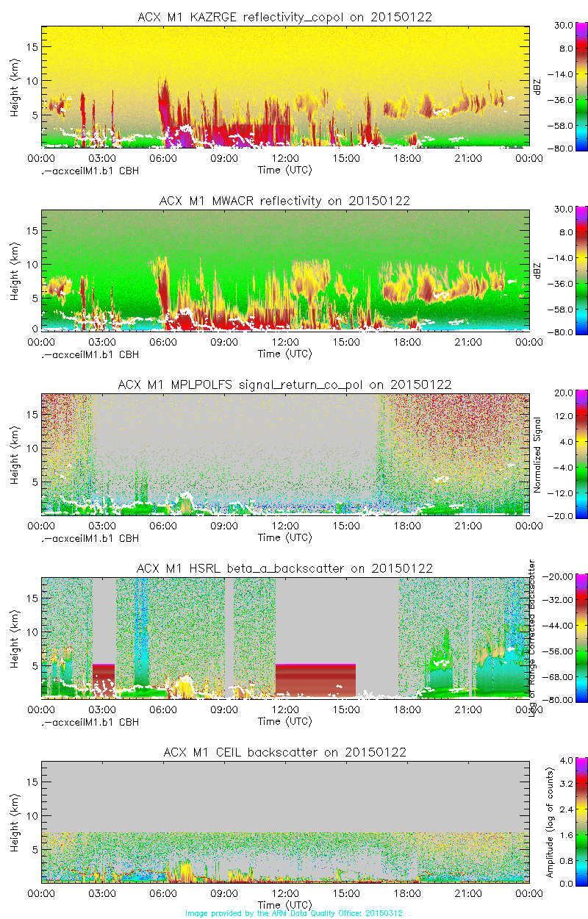Click the Time (UTC) label under KAZRGE plot

[x=284, y=170]
